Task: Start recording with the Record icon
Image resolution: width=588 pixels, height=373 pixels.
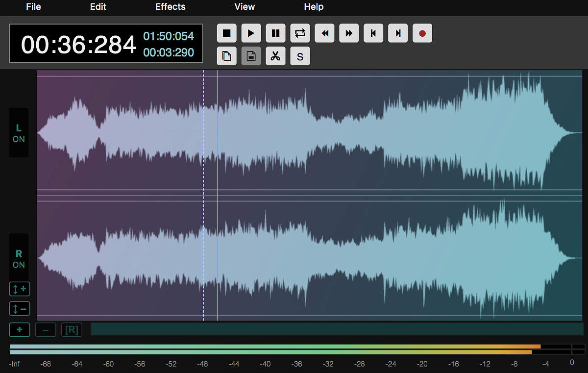Action: (422, 33)
